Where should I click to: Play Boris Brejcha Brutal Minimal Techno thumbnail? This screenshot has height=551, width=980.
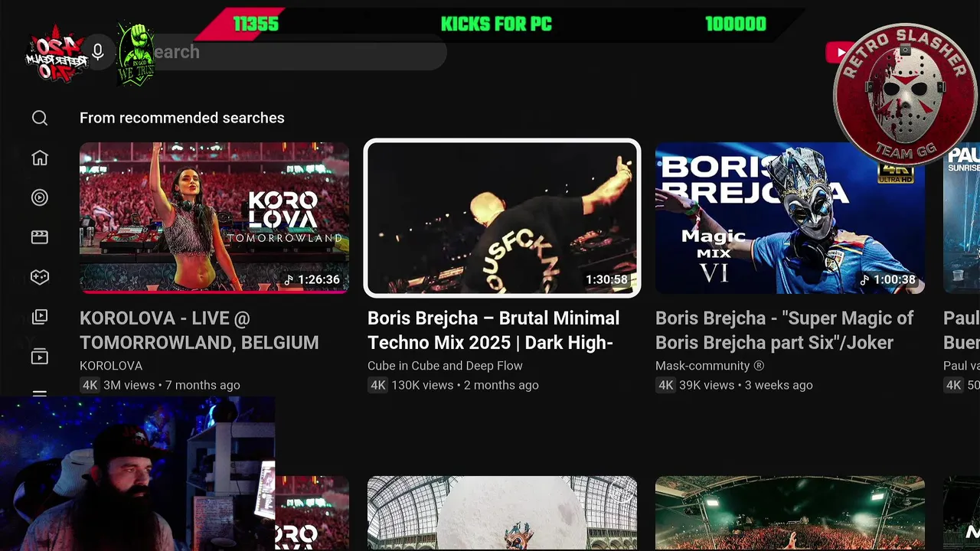click(502, 217)
